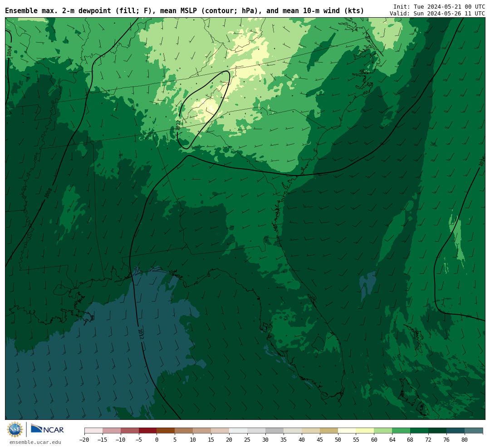Click the Valid: Sun 2024-05-26 11 UTC text
The height and width of the screenshot is (448, 490).
click(x=437, y=14)
